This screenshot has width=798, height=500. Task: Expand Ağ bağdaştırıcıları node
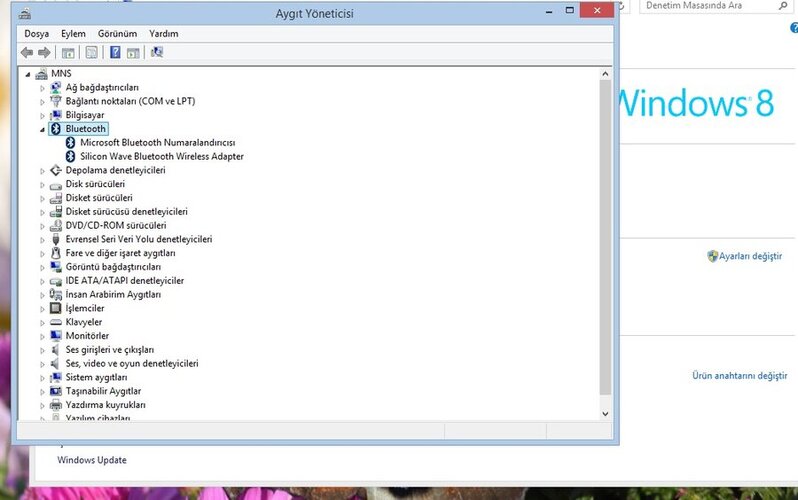click(42, 88)
